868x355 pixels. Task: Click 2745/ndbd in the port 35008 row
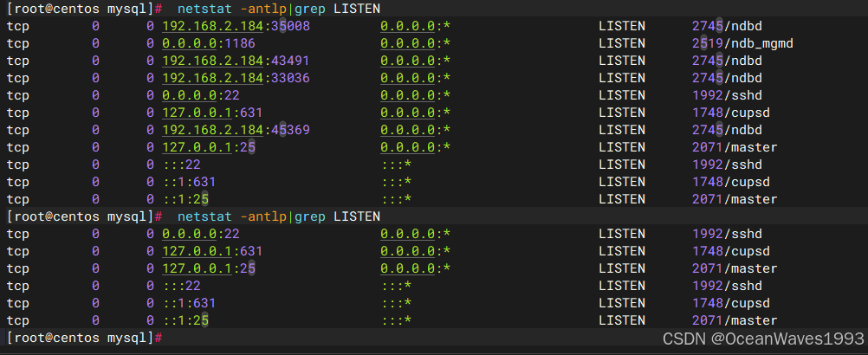727,26
